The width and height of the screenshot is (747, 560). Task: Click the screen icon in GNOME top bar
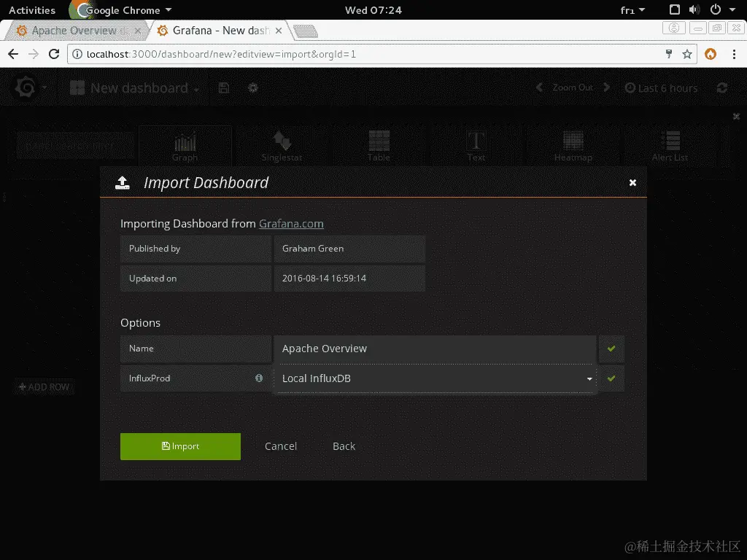click(674, 9)
